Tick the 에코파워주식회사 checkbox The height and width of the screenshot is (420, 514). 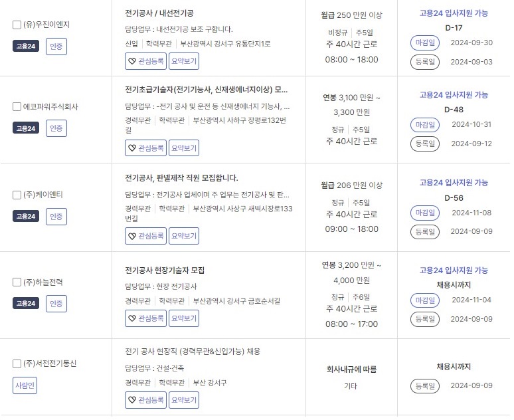(17, 107)
